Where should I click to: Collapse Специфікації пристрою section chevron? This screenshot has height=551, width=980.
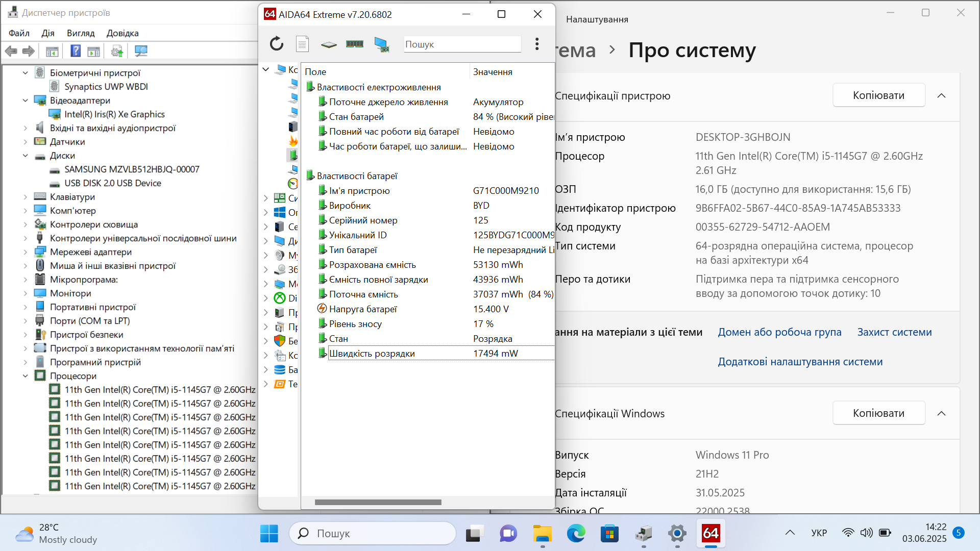(x=942, y=95)
